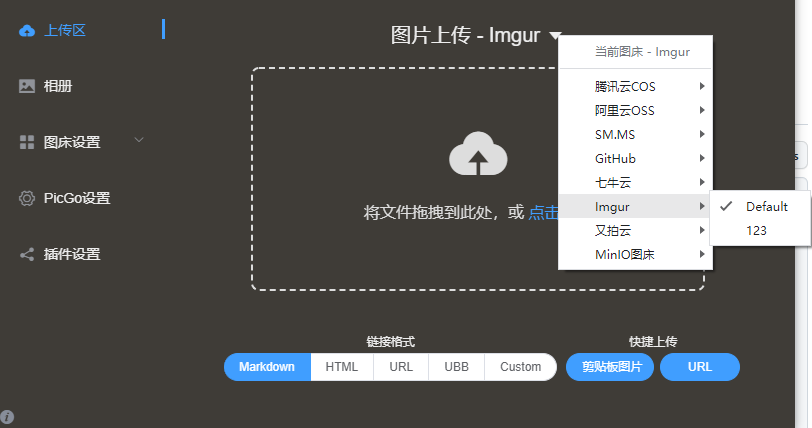Click the blue URL quick upload button
Screen dimensions: 812x428
(x=699, y=367)
